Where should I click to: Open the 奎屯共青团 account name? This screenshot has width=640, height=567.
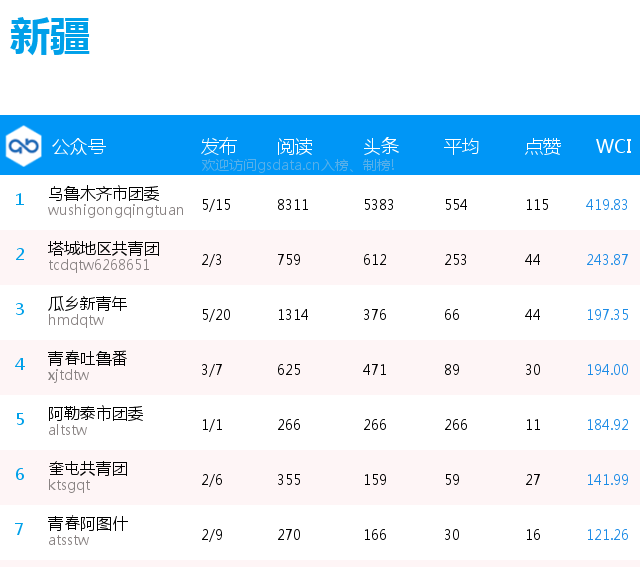click(88, 468)
